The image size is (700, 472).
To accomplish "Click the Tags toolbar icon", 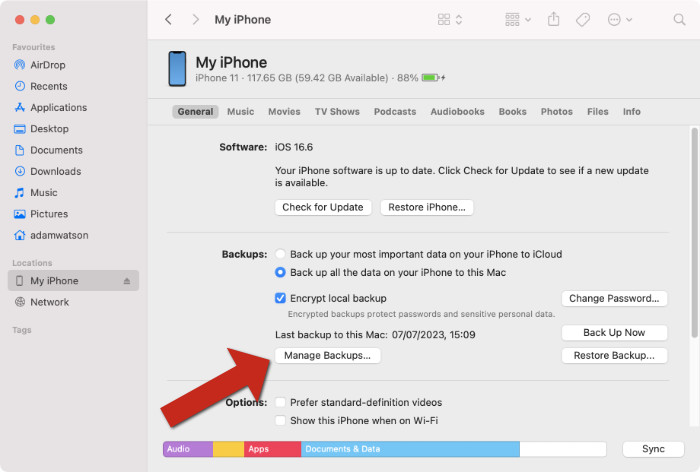I will 583,20.
